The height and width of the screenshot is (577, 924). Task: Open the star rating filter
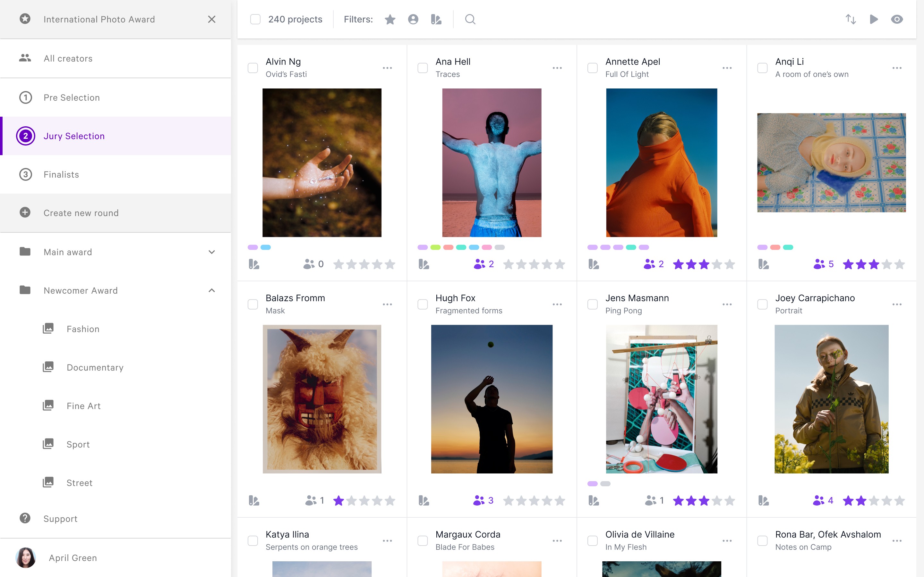pos(390,19)
